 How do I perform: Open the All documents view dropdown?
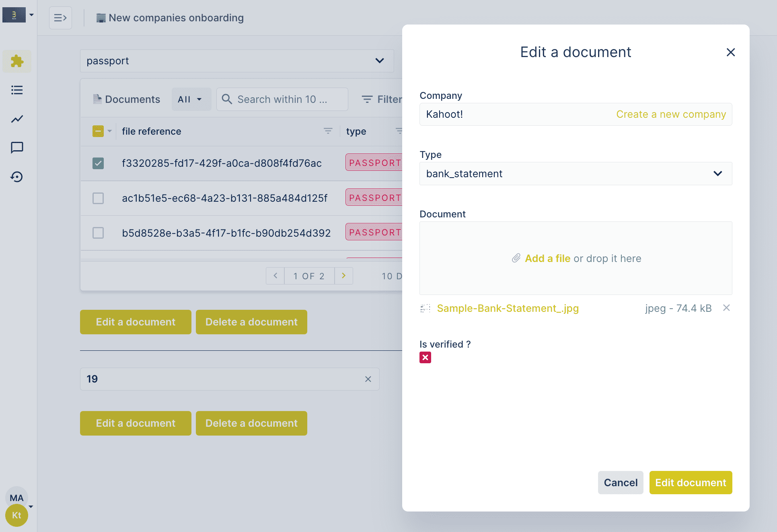(191, 99)
